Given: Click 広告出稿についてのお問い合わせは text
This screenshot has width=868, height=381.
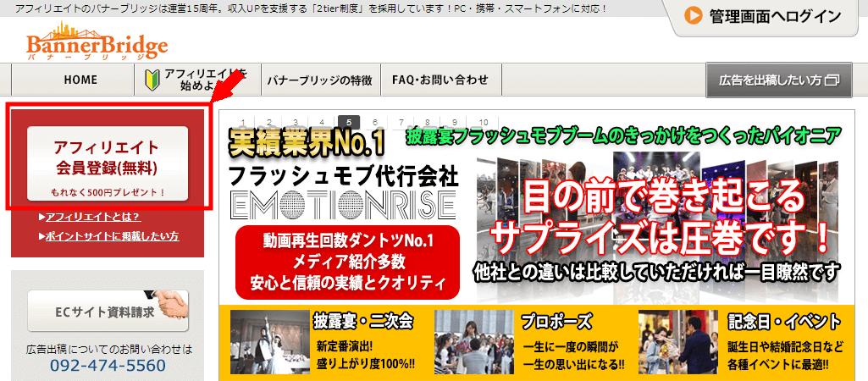Looking at the screenshot, I should coord(108,350).
